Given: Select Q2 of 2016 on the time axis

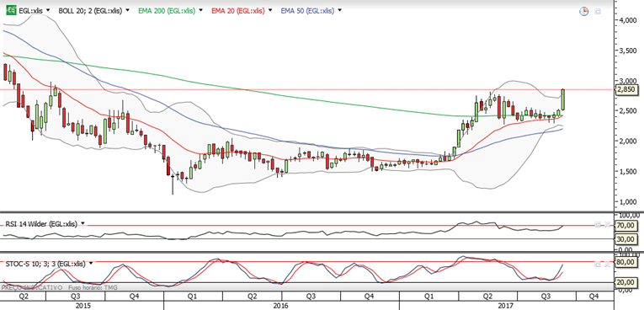Looking at the screenshot, I should (252, 296).
